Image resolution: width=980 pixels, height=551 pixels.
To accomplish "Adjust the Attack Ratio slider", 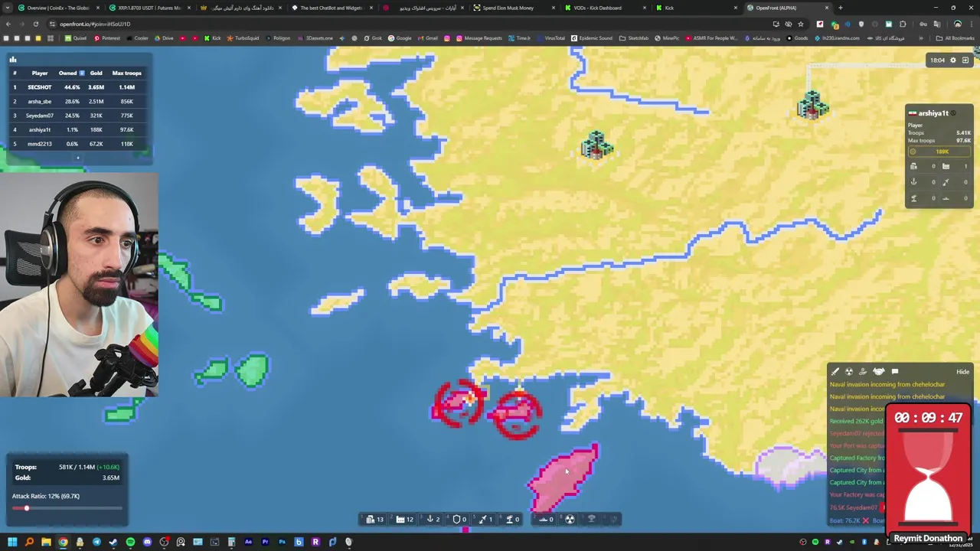I will click(x=67, y=508).
